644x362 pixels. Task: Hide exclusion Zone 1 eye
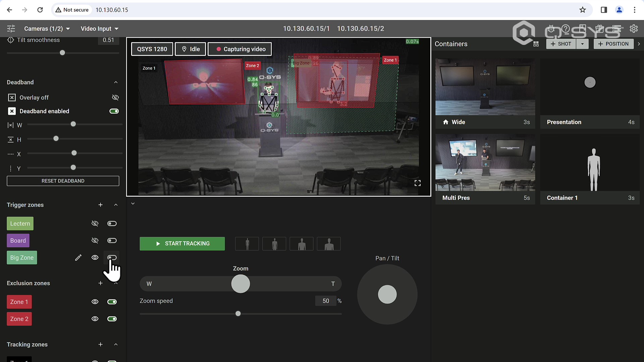point(95,302)
